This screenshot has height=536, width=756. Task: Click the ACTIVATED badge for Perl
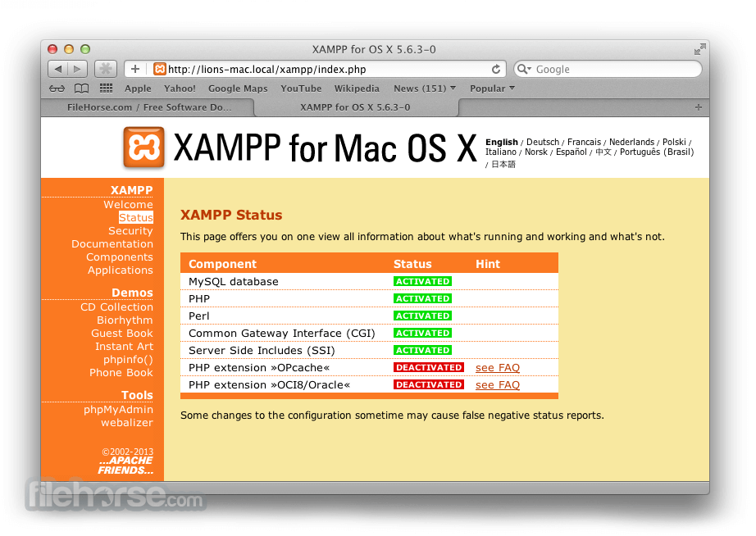point(422,316)
